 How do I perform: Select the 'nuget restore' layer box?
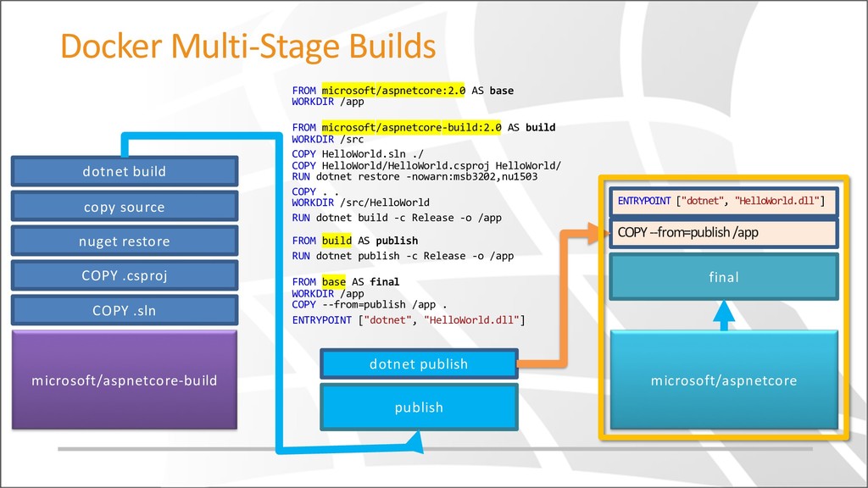125,241
